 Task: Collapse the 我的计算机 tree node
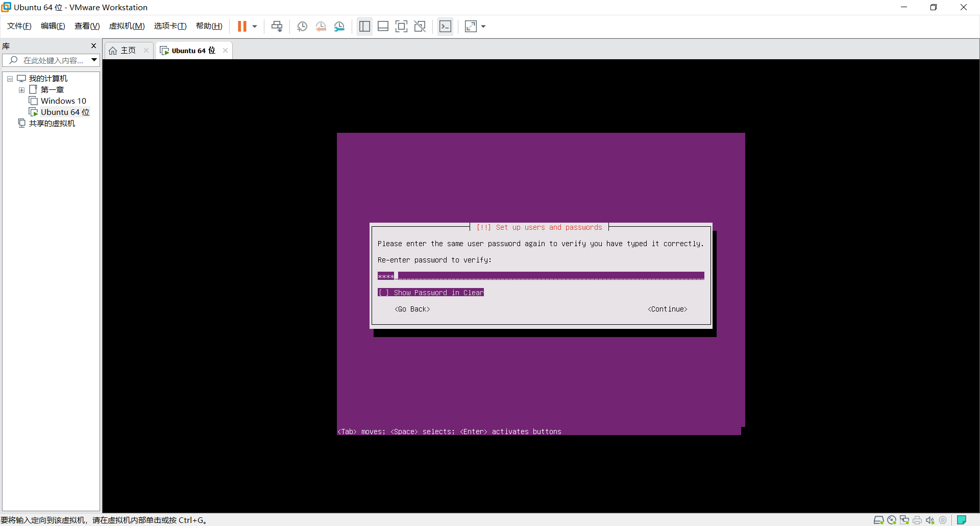(x=10, y=79)
